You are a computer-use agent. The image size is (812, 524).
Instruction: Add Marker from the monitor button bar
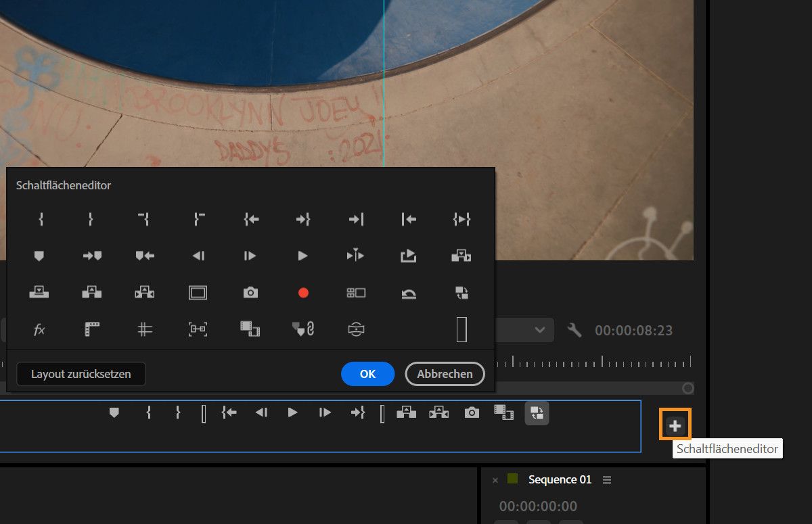click(114, 412)
